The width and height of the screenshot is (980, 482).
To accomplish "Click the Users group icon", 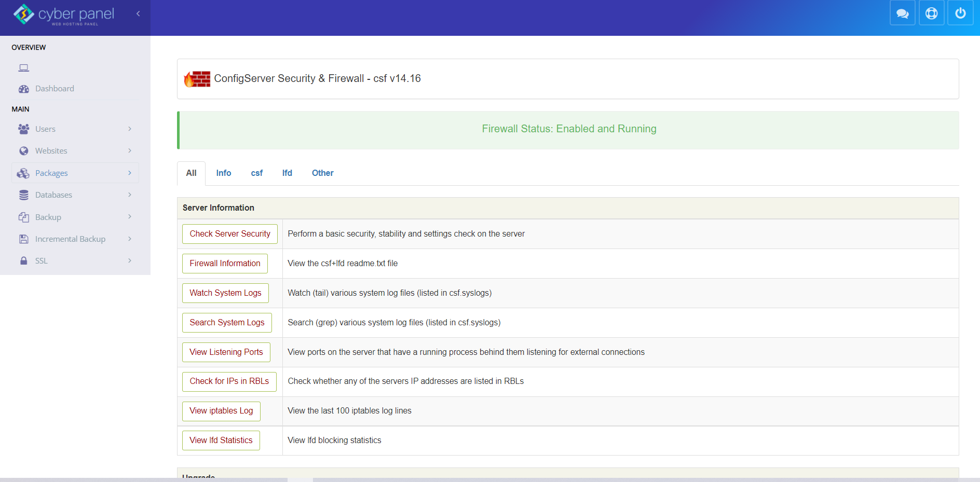I will coord(24,129).
